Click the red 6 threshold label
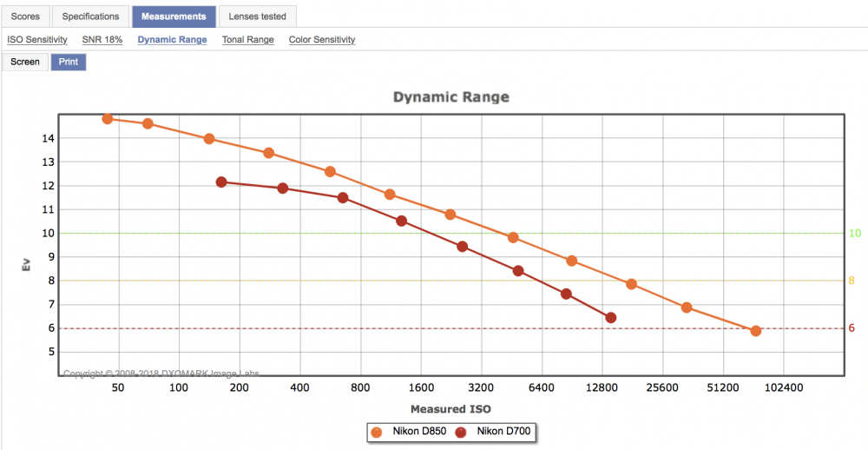This screenshot has width=868, height=450. point(852,328)
